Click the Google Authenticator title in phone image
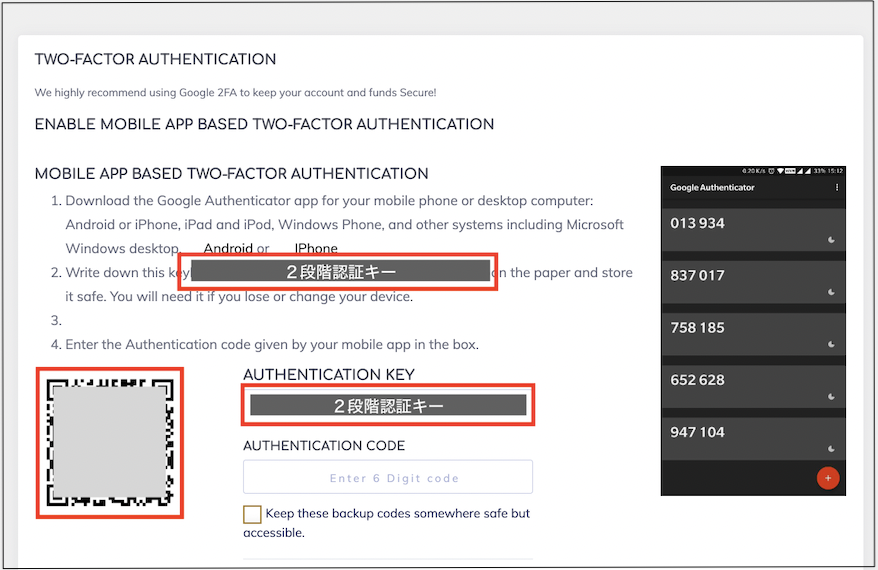Image resolution: width=878 pixels, height=570 pixels. (x=712, y=188)
